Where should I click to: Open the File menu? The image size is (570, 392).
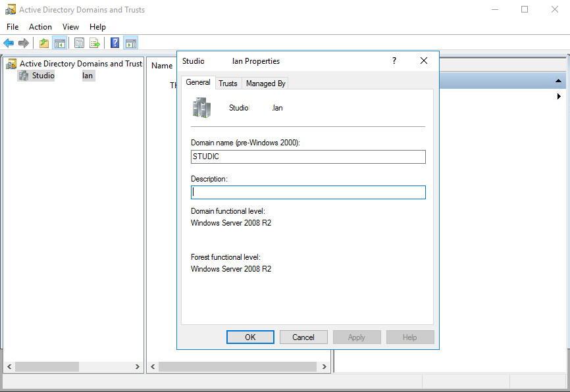(x=13, y=27)
